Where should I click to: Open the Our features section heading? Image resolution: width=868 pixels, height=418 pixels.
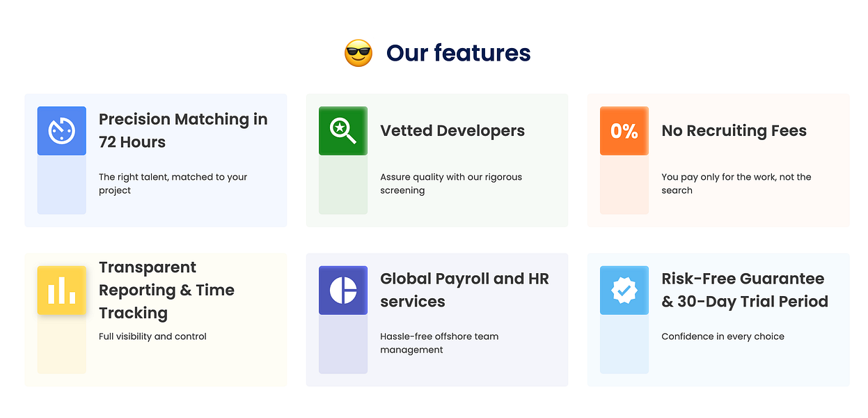point(457,53)
